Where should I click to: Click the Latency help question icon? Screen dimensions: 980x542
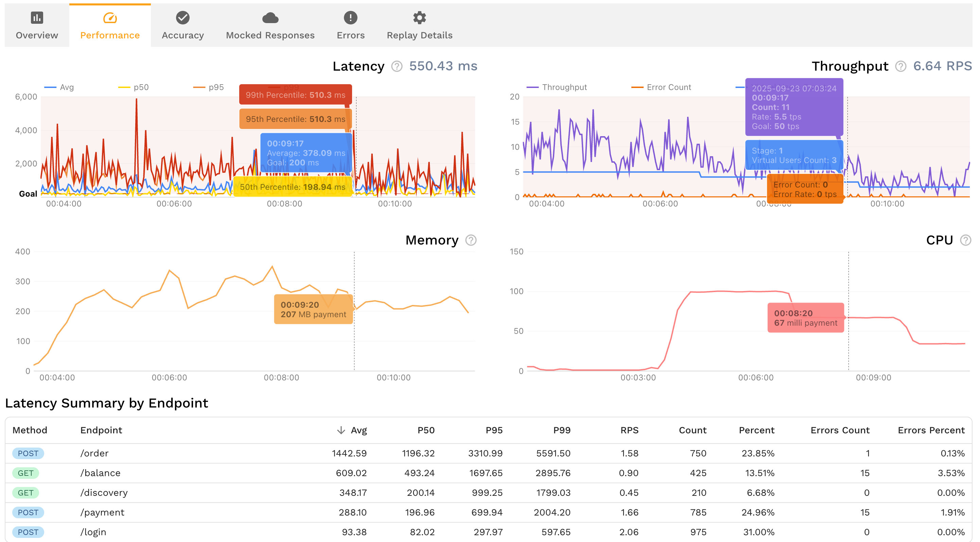(397, 67)
